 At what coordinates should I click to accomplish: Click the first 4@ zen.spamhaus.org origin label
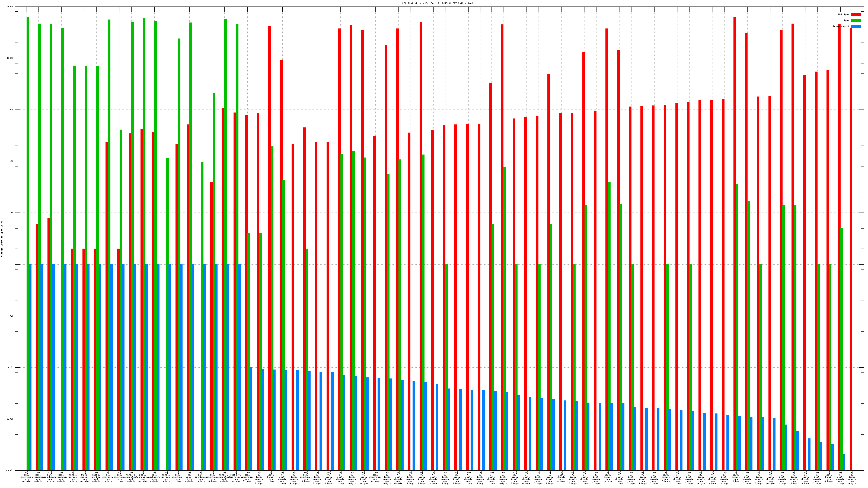click(26, 477)
